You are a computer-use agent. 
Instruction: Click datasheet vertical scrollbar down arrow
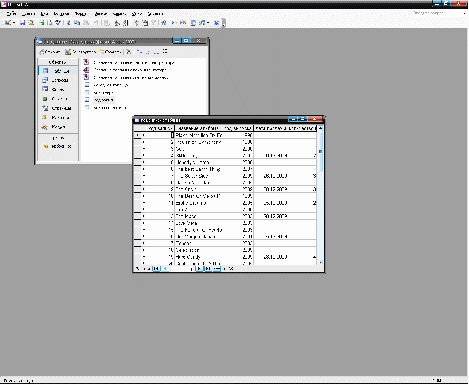point(321,262)
